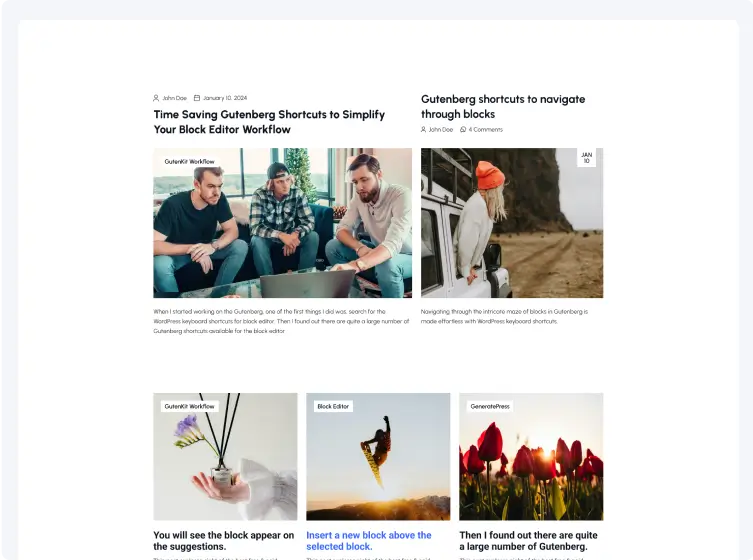Select the GutenKit Workflow tag on the diffuser image

[x=189, y=407]
